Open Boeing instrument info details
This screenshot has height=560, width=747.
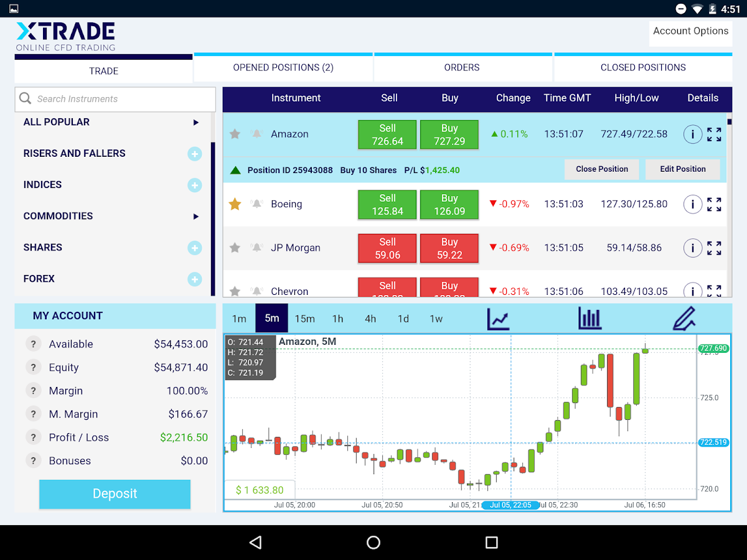(x=693, y=204)
